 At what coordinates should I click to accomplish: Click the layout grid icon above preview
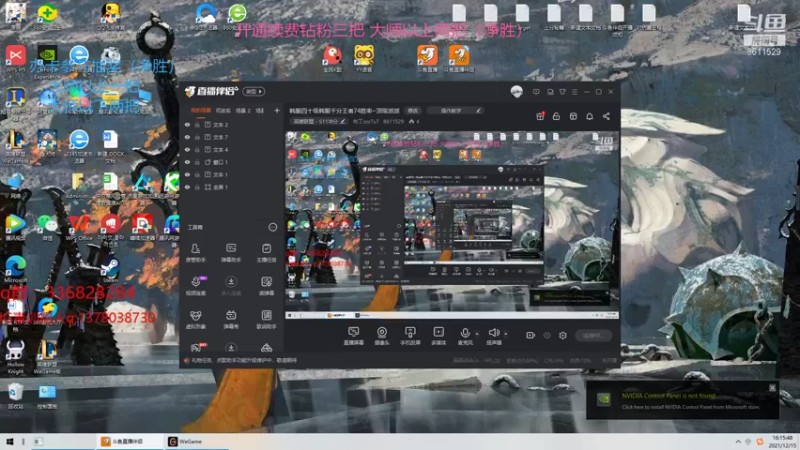(573, 116)
